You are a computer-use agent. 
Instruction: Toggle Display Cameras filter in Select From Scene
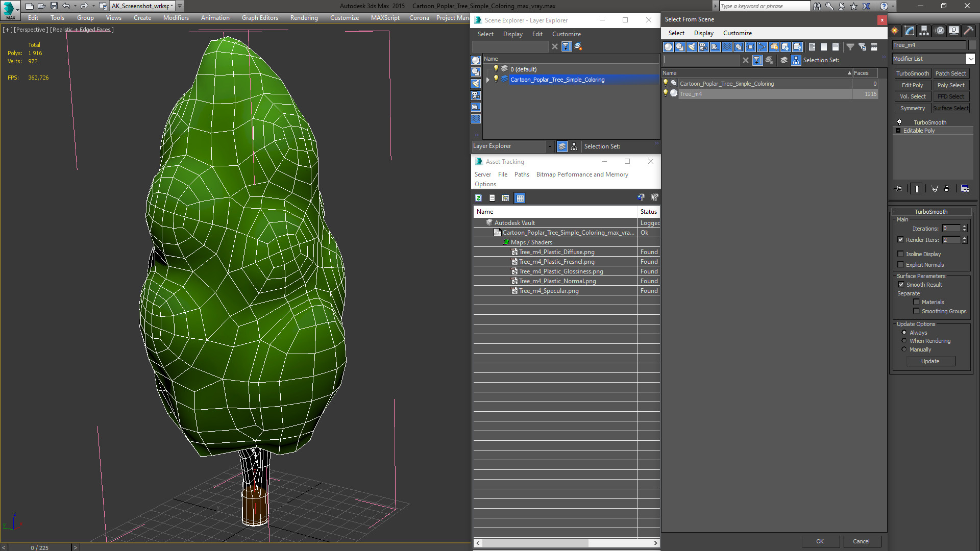[x=703, y=47]
